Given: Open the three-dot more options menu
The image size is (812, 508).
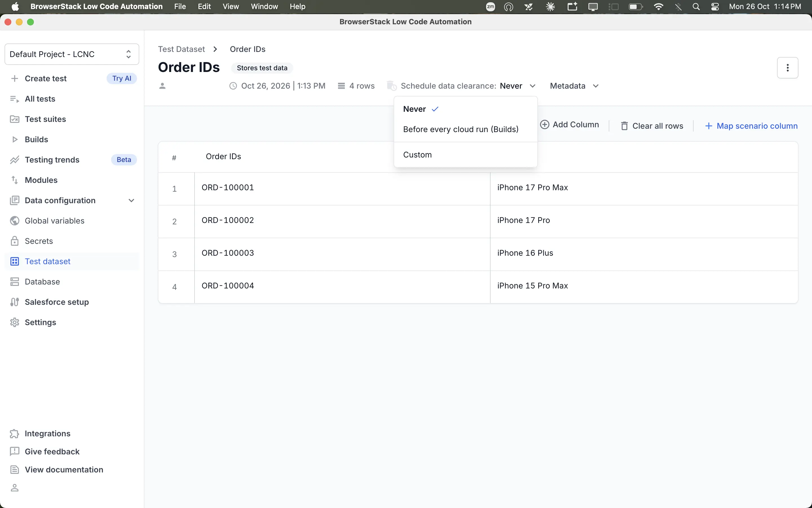Looking at the screenshot, I should (787, 68).
